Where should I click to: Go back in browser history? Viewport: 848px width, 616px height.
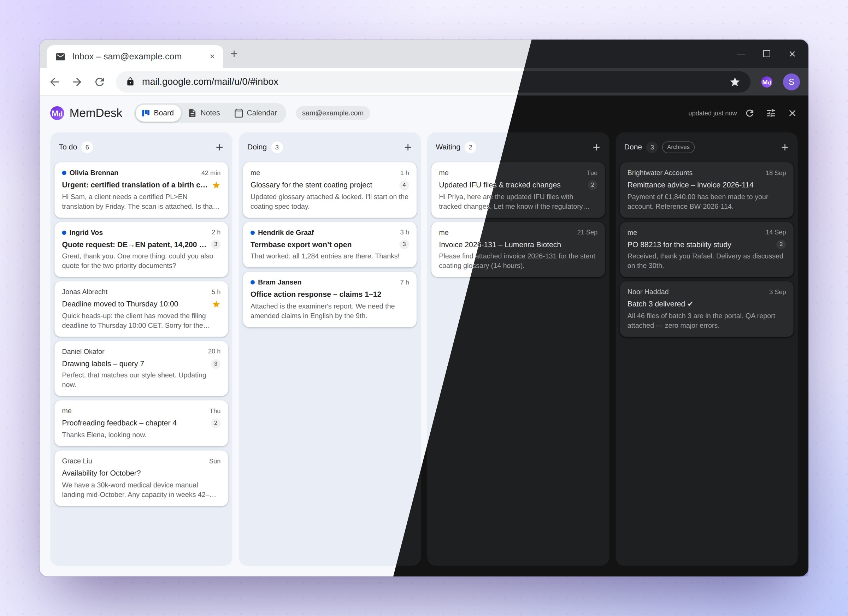pyautogui.click(x=54, y=82)
